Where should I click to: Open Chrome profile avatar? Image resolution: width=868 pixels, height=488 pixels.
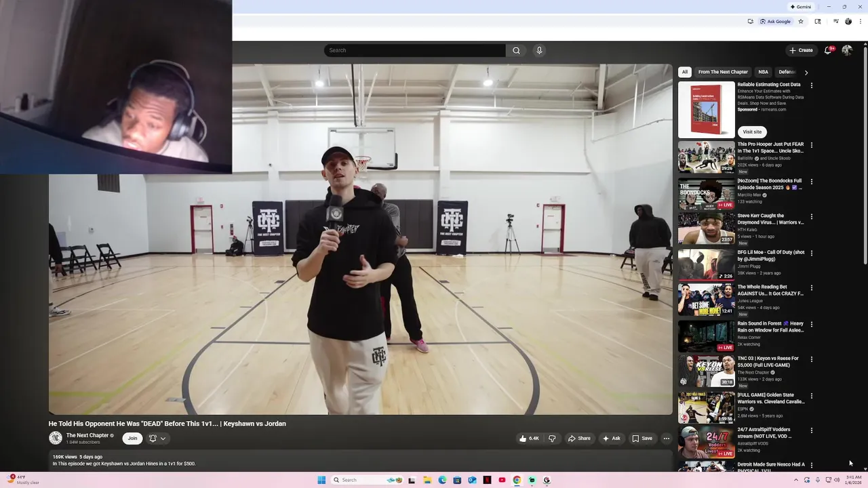[x=848, y=22]
